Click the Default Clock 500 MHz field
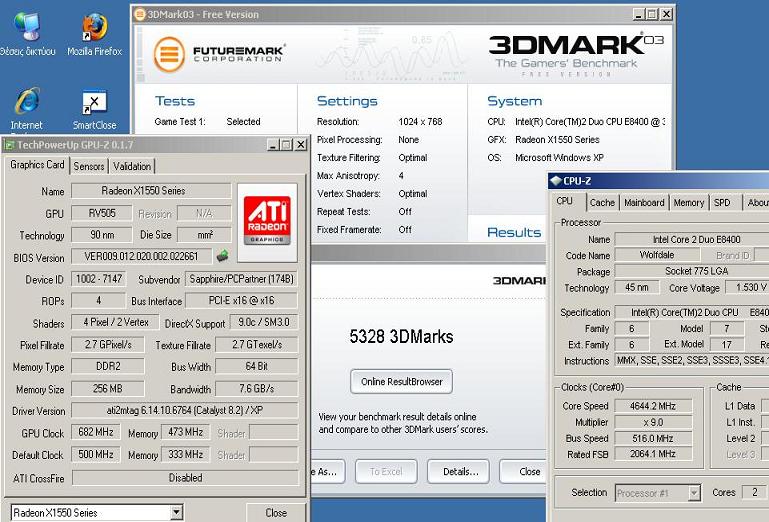 [96, 454]
